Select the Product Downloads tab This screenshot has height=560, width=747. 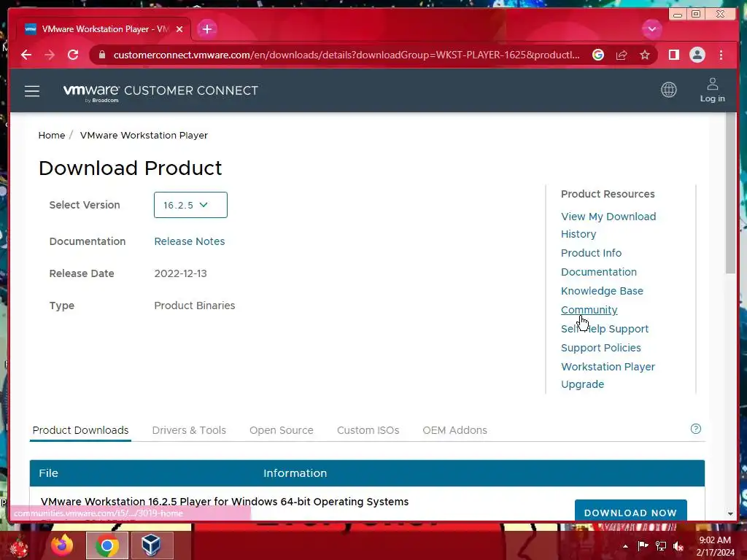(x=80, y=430)
